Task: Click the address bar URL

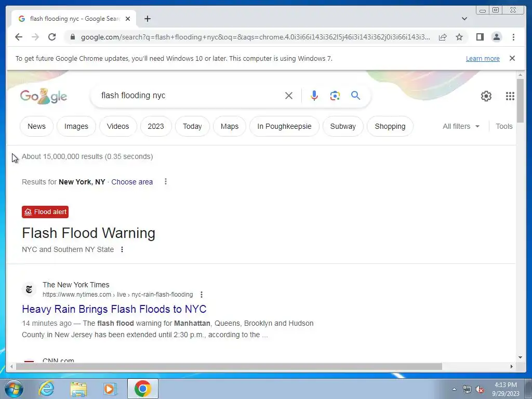Action: pos(255,37)
